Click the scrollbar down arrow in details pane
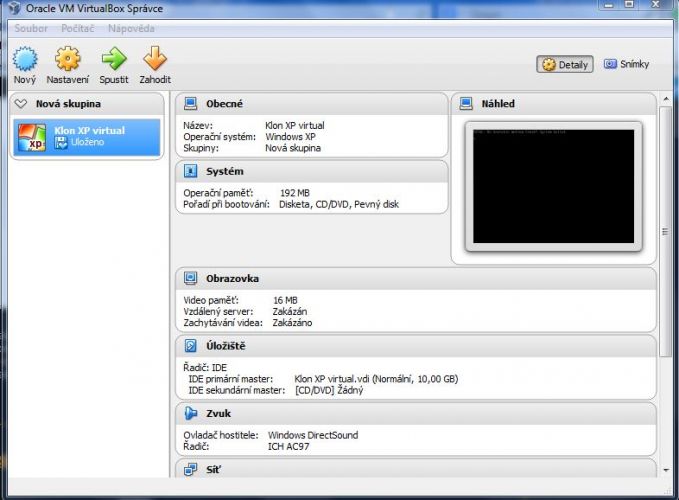This screenshot has width=679, height=500. (666, 470)
